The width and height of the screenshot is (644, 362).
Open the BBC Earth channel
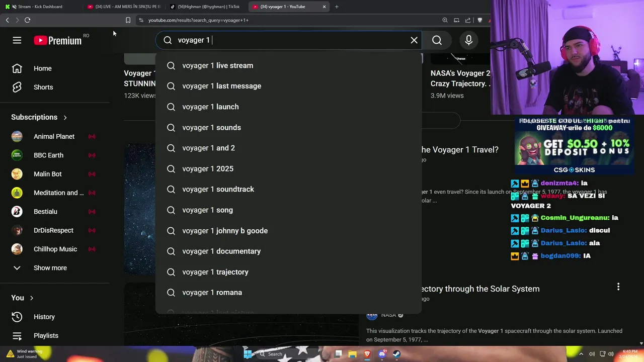(48, 155)
